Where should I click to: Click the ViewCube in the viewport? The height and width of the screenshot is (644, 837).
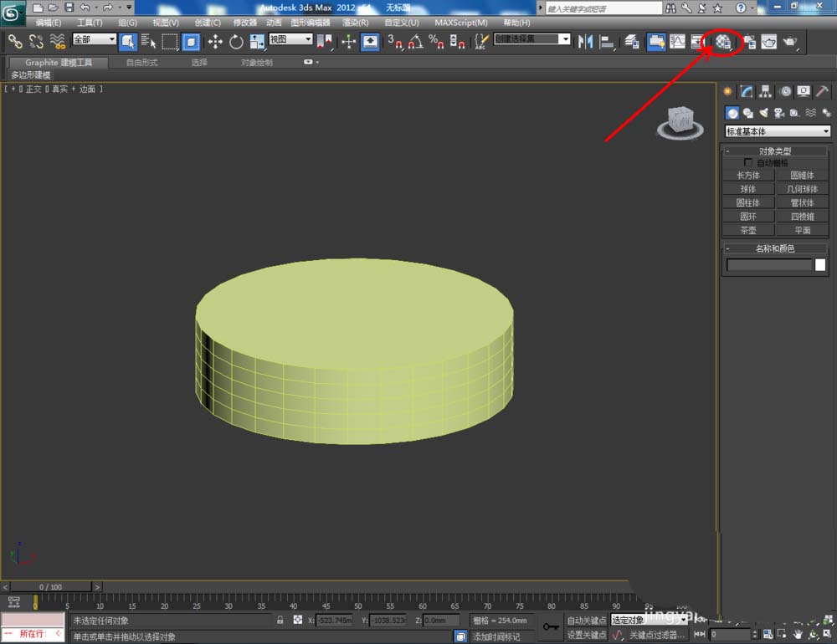[680, 122]
